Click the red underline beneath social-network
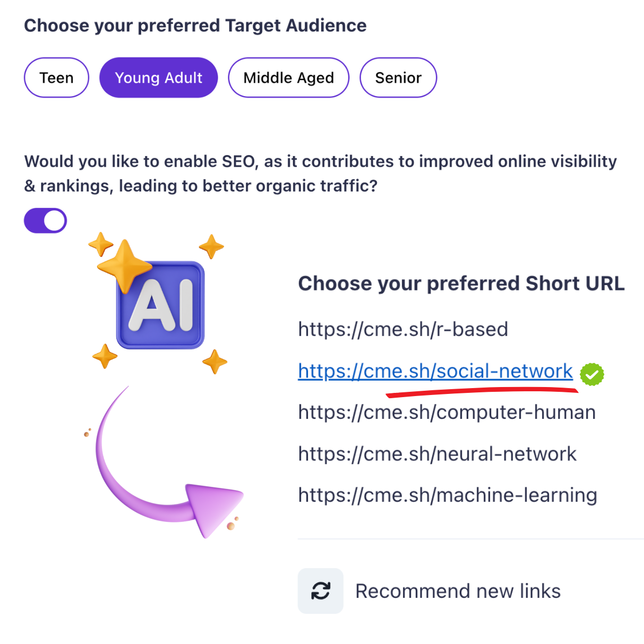This screenshot has width=644, height=644. click(x=482, y=392)
